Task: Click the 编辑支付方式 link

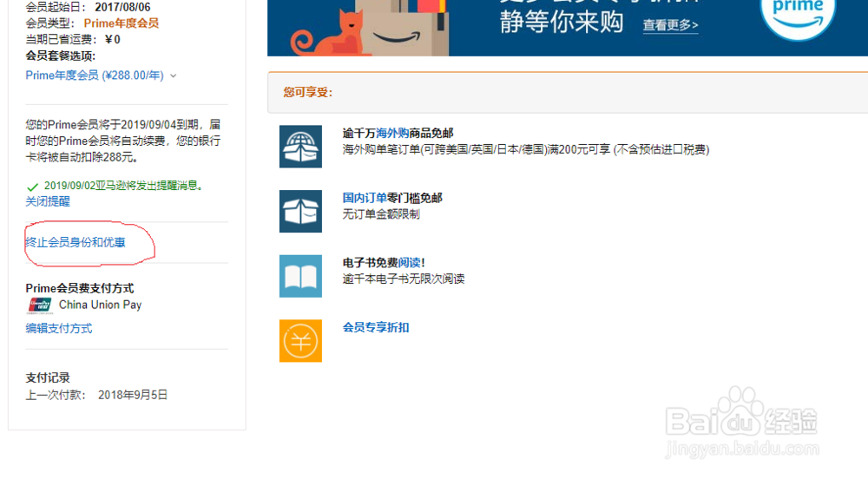Action: pyautogui.click(x=59, y=329)
